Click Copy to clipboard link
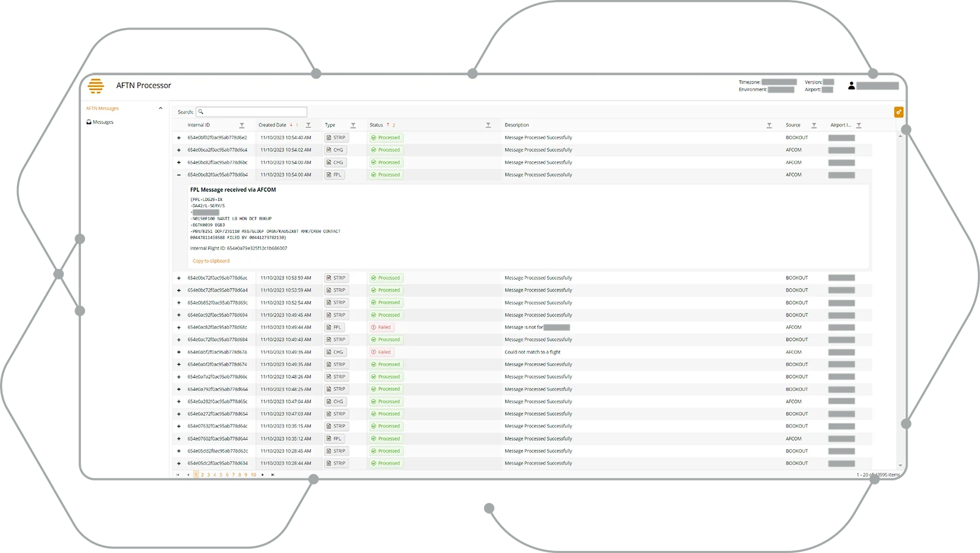 (211, 261)
